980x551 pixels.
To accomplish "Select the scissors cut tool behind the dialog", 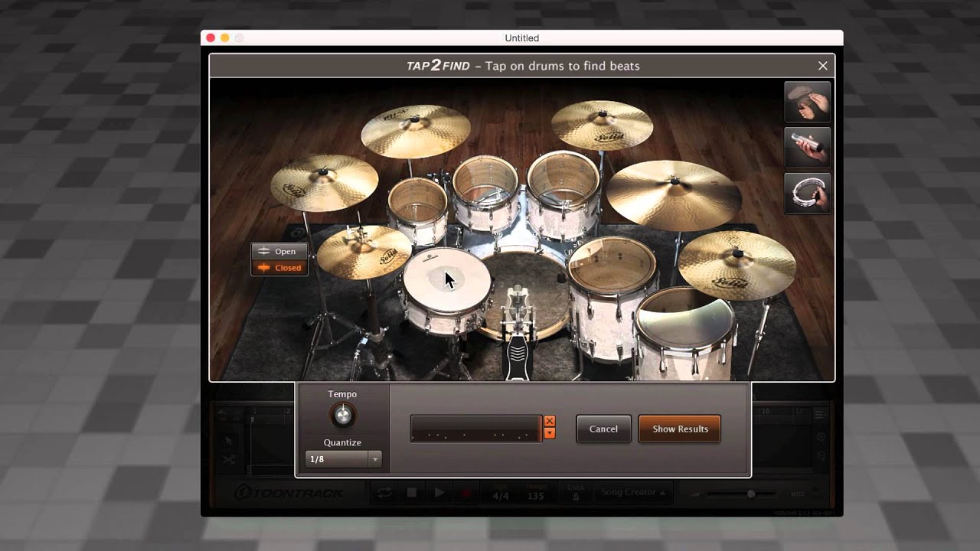I will pyautogui.click(x=229, y=460).
